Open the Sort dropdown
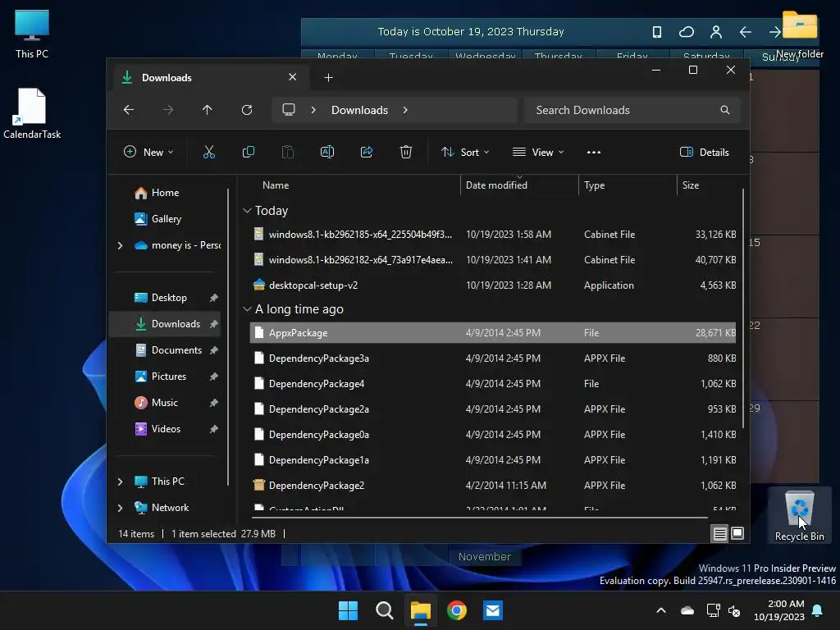The image size is (840, 630). pyautogui.click(x=465, y=152)
